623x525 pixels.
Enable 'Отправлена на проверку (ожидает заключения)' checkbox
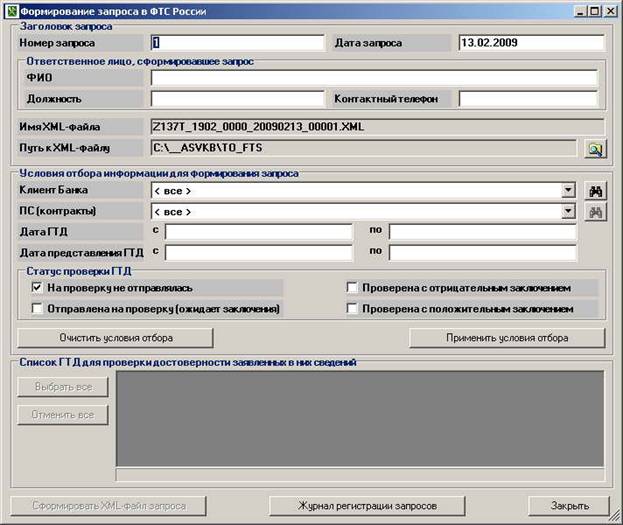(37, 309)
